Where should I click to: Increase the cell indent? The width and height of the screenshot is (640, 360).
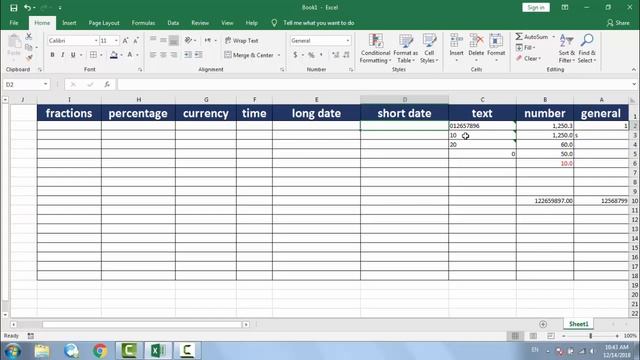pyautogui.click(x=198, y=55)
